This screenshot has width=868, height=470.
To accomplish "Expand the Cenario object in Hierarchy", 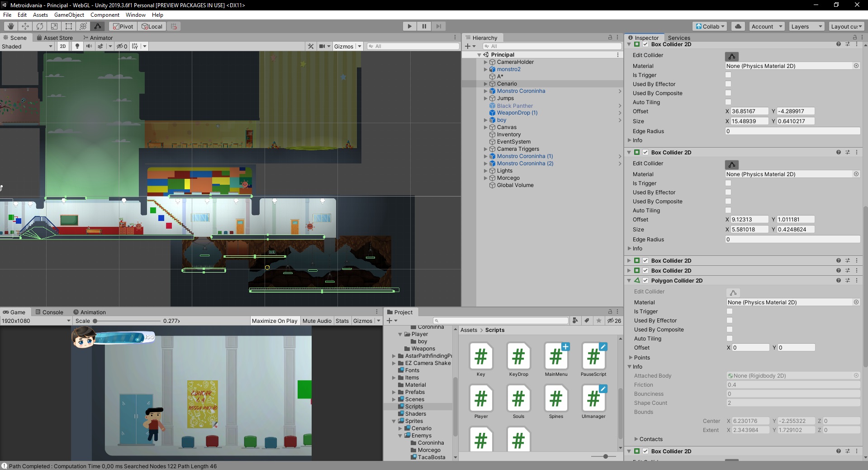I will (486, 84).
